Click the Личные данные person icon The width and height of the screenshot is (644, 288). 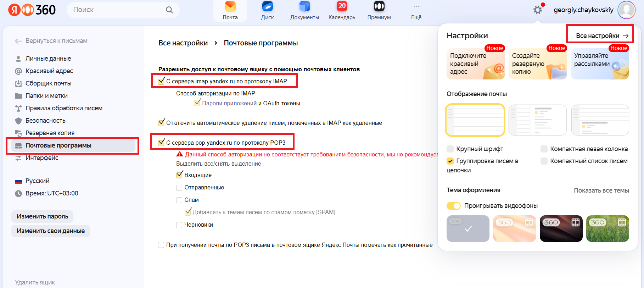(18, 59)
